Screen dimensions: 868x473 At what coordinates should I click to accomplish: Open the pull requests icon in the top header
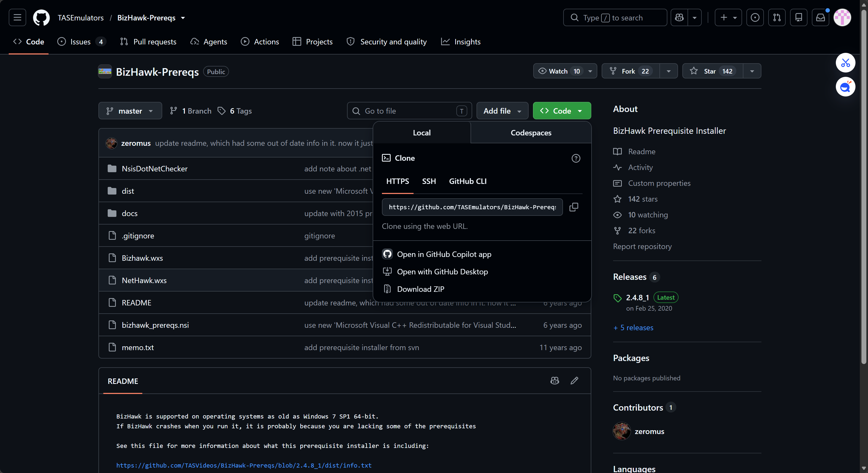point(777,17)
